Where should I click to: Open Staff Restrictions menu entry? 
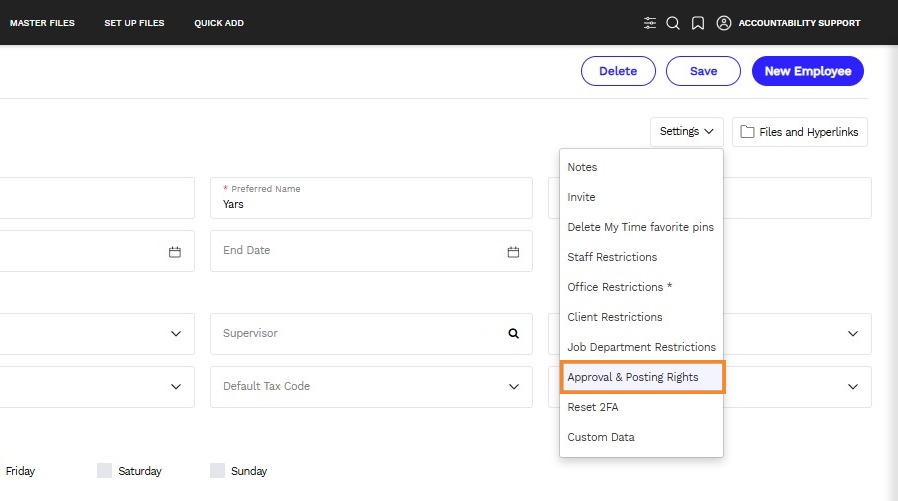pos(641,257)
